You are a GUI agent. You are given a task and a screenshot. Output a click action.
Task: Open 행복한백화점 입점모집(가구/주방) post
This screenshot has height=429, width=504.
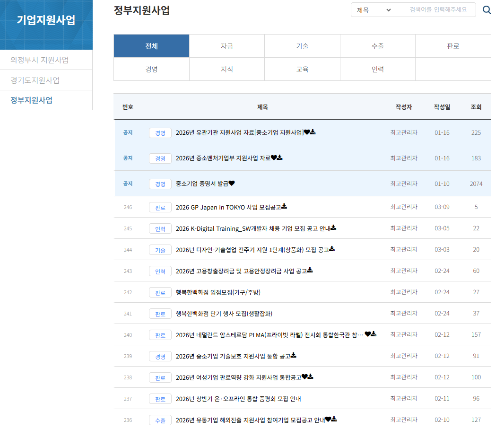[x=218, y=292]
